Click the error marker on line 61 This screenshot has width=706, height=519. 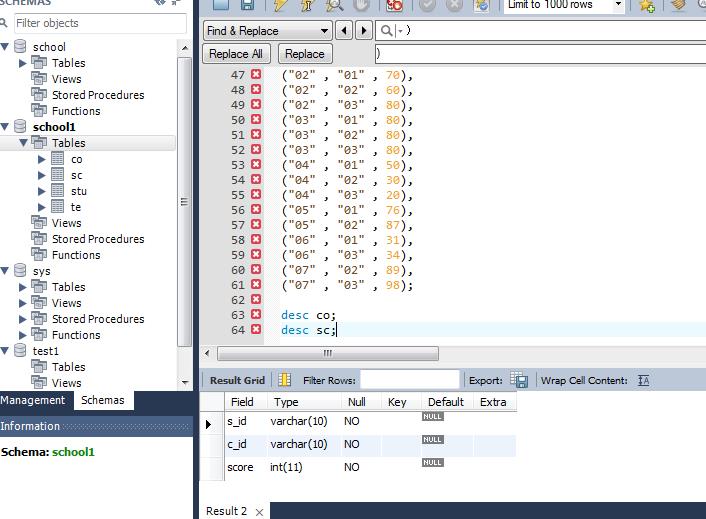click(256, 284)
